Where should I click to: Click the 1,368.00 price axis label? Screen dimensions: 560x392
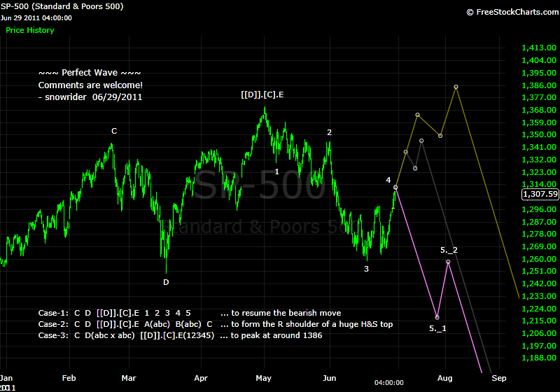(x=539, y=110)
